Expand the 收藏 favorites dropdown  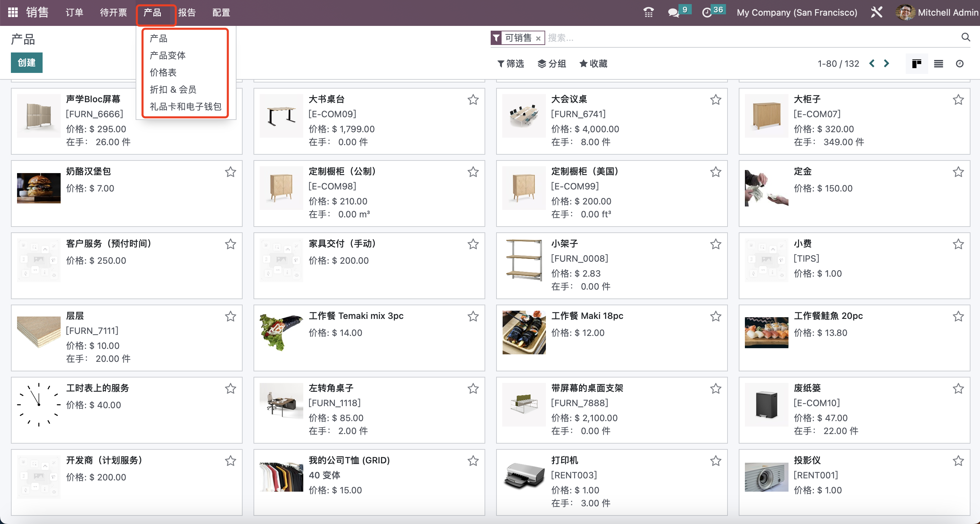593,63
